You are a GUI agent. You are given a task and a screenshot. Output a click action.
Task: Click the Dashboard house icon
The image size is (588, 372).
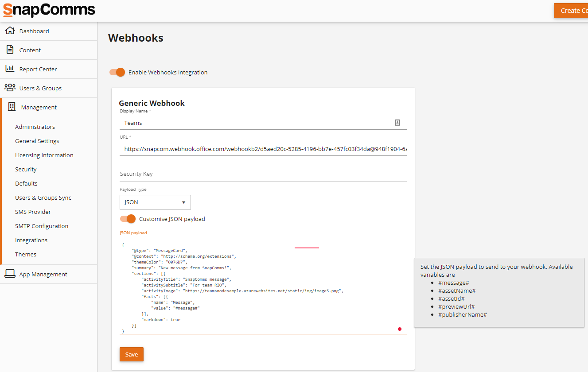coord(10,31)
